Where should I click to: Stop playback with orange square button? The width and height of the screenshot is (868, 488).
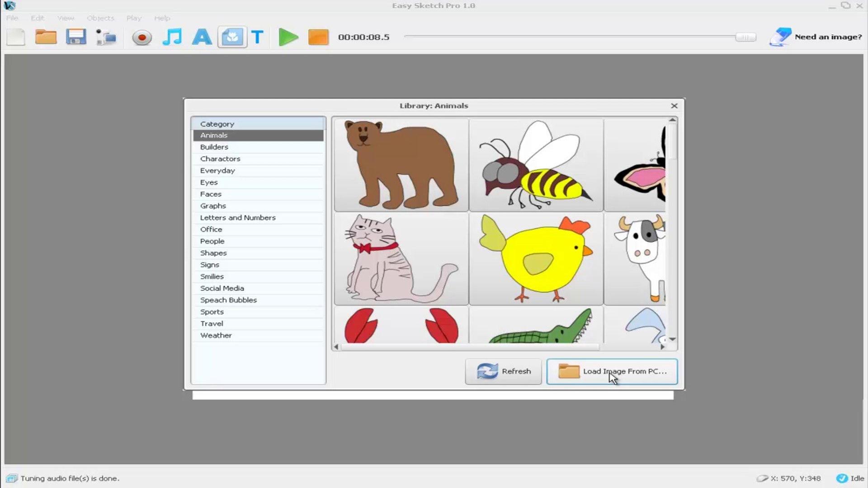[x=318, y=37]
